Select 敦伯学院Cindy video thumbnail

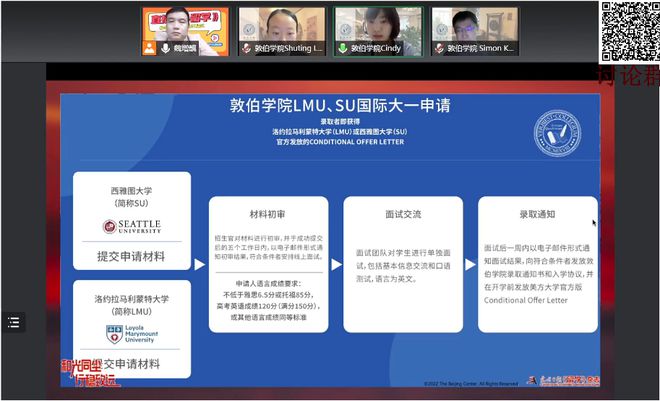pos(378,32)
